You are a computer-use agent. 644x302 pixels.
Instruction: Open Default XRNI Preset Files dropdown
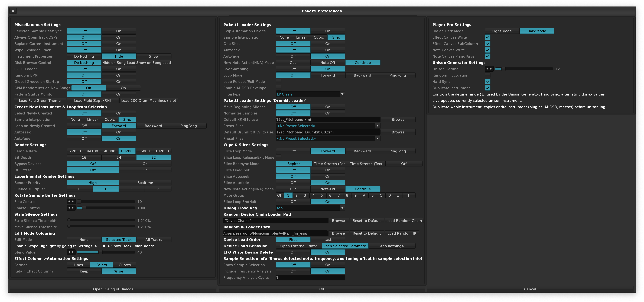[328, 126]
